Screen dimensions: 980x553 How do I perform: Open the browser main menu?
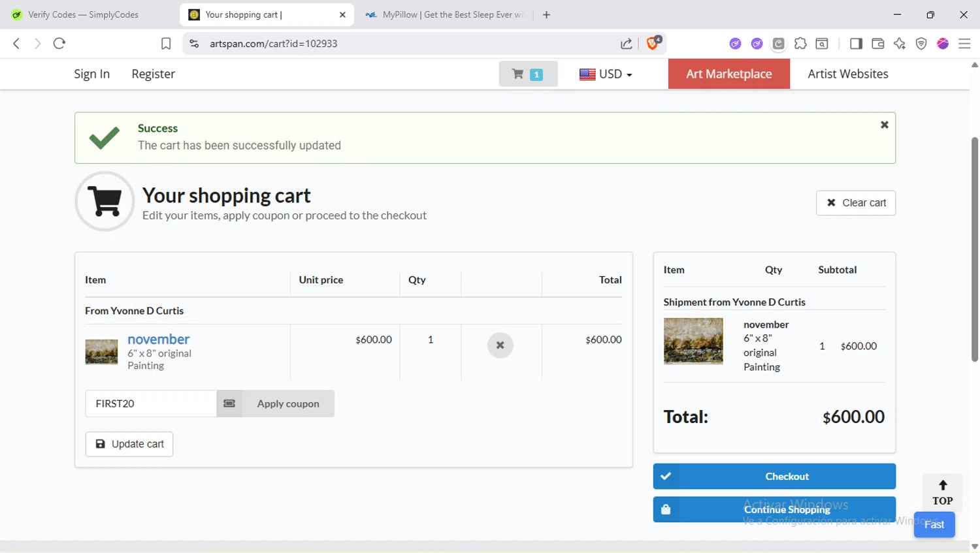(x=964, y=44)
